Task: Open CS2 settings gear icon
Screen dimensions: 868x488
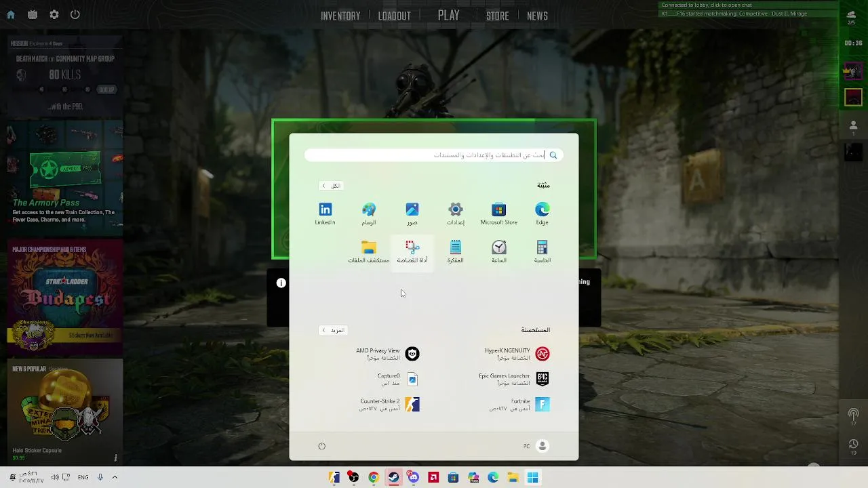Action: [54, 14]
